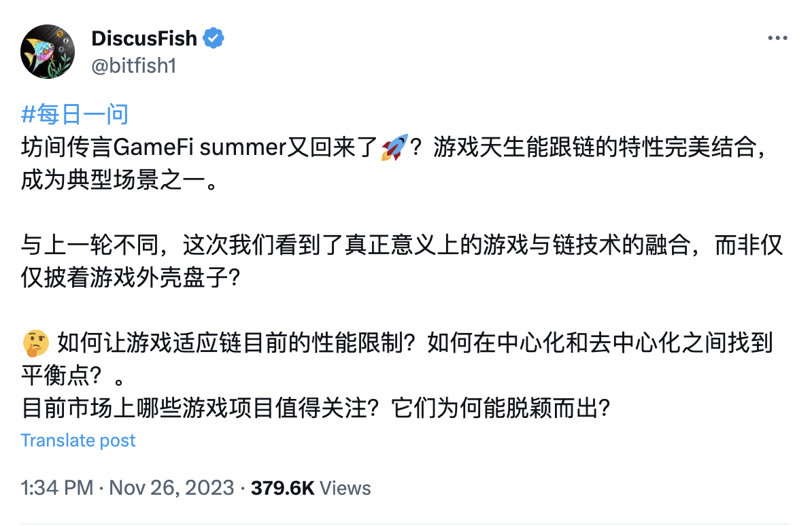The width and height of the screenshot is (812, 526).
Task: Click the DiscusFish display name
Action: coord(144,37)
